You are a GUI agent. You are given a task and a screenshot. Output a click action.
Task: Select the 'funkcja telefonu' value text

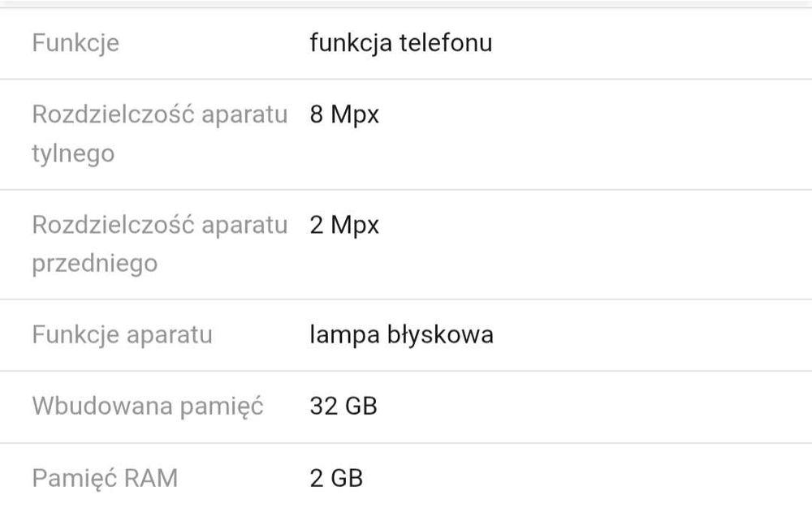click(x=400, y=43)
